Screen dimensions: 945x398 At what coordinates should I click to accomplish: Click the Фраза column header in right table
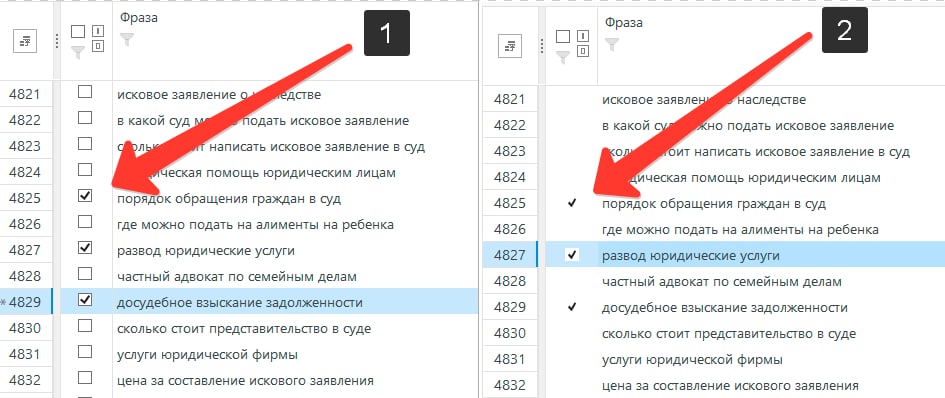tap(624, 23)
